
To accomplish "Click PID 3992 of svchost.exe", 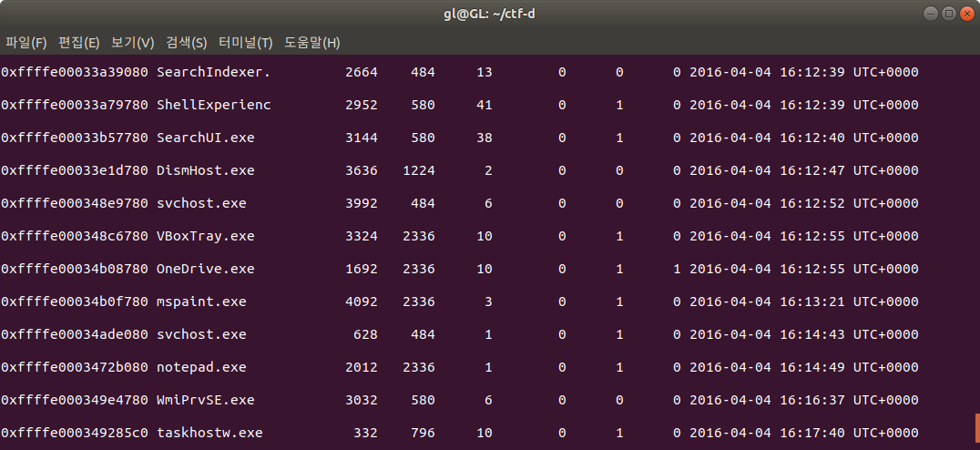I will 362,203.
